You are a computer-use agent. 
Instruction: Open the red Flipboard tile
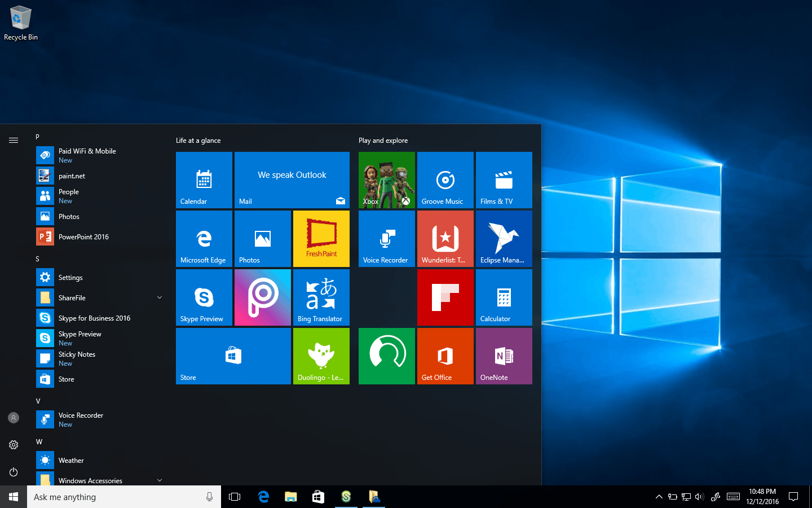point(445,297)
